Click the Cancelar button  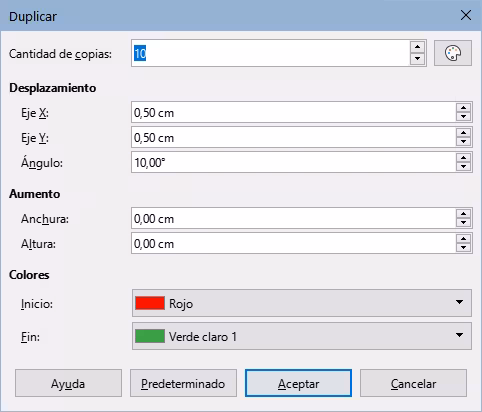pyautogui.click(x=413, y=383)
